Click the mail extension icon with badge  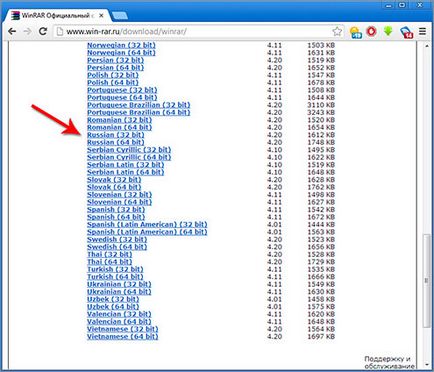pyautogui.click(x=407, y=32)
